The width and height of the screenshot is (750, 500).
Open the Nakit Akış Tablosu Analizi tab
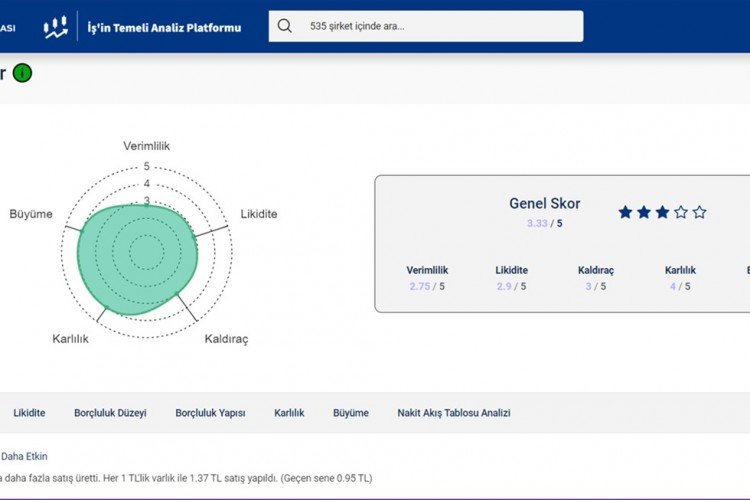click(x=453, y=413)
